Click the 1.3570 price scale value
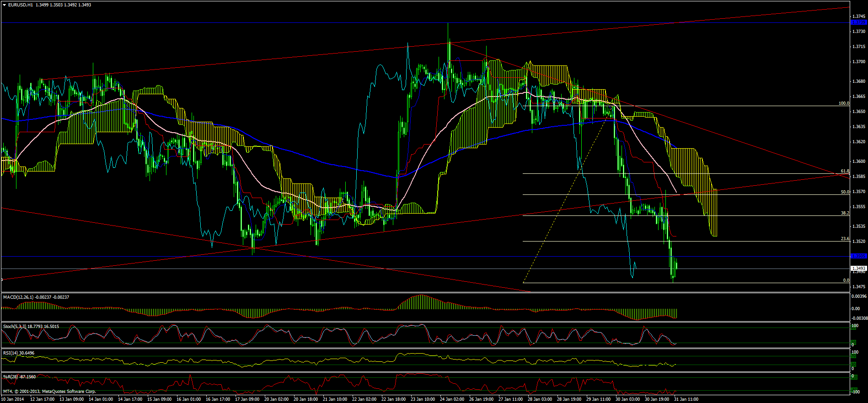The width and height of the screenshot is (868, 403). click(x=859, y=192)
